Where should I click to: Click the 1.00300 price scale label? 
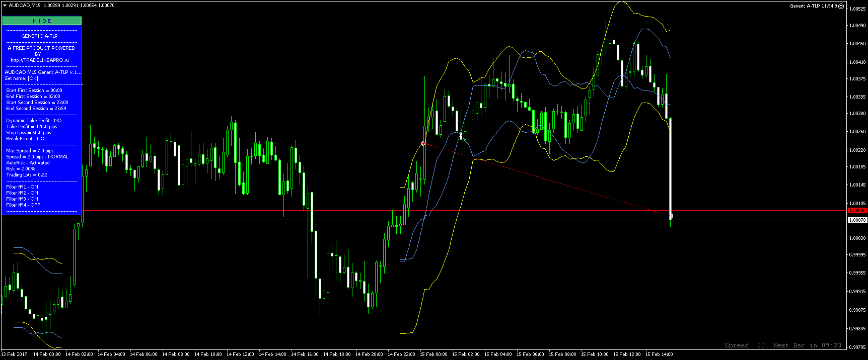click(x=857, y=114)
